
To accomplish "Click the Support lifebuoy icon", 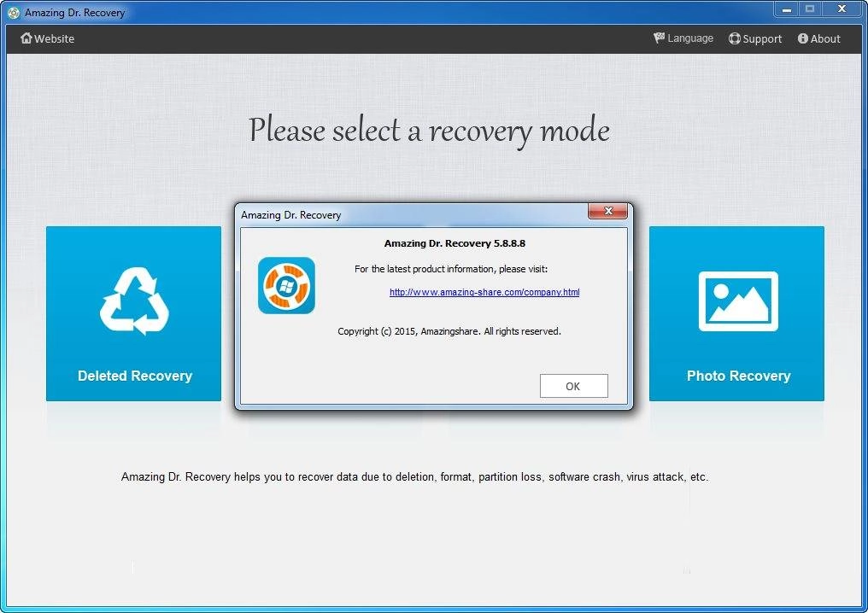I will click(734, 38).
